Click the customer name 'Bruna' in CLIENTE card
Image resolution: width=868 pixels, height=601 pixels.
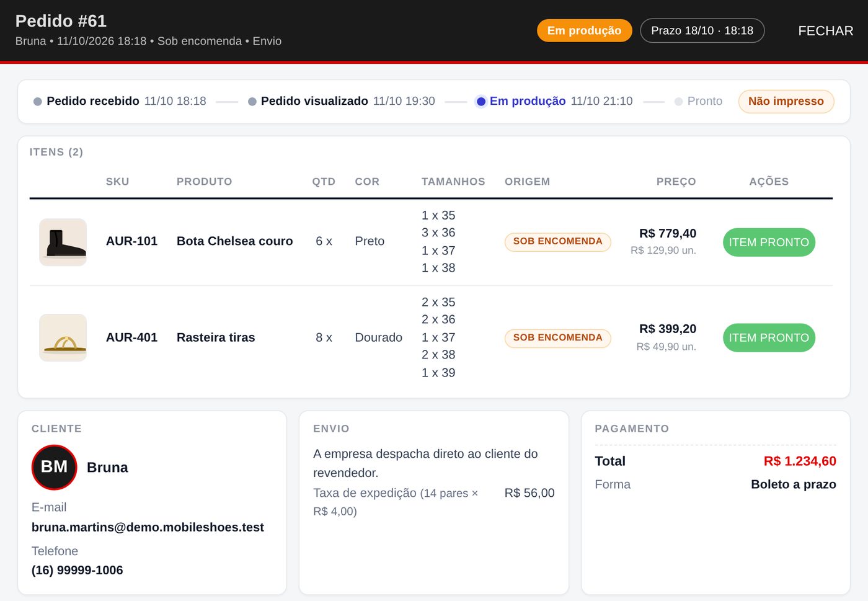tap(107, 468)
